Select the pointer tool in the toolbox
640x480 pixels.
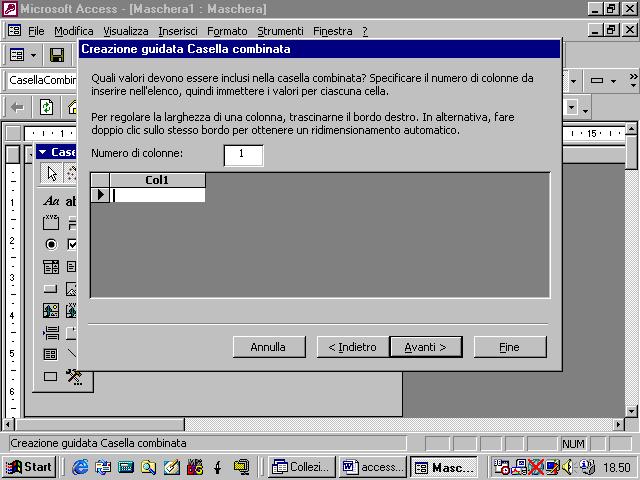click(x=51, y=173)
